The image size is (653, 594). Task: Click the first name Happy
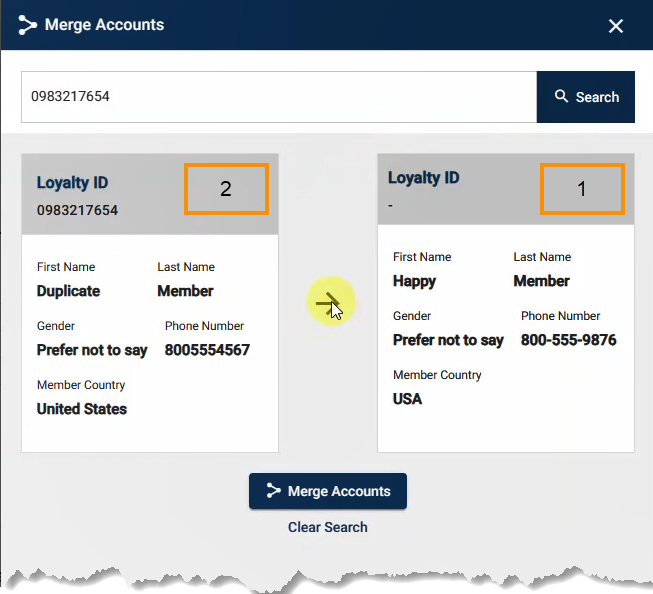(x=414, y=281)
